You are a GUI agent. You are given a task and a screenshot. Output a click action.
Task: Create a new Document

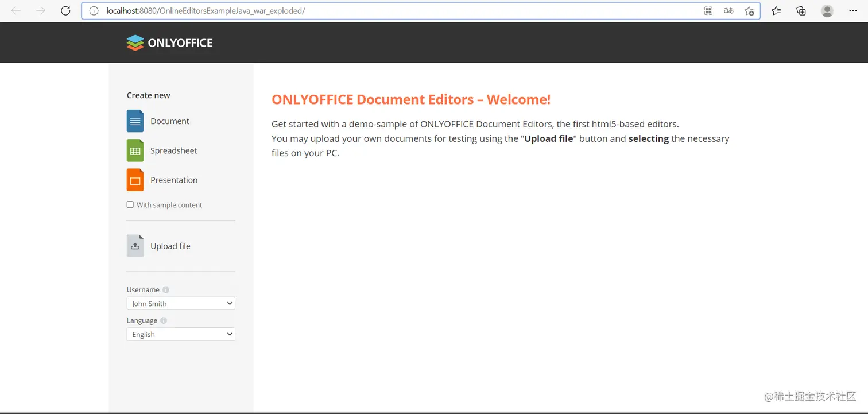point(169,121)
